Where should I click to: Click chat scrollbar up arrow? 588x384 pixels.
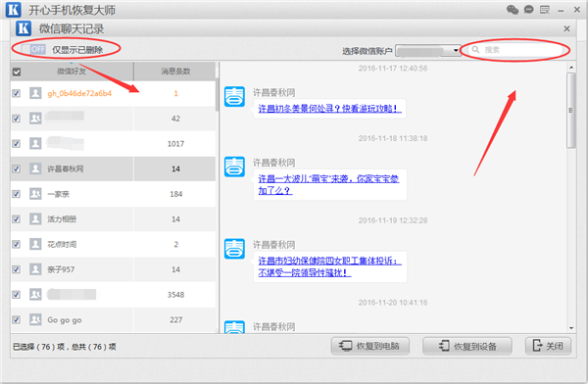point(571,68)
